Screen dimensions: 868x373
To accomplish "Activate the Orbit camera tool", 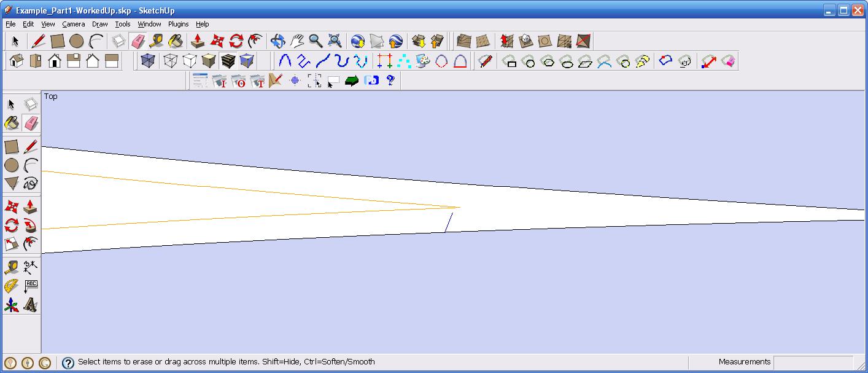I will [277, 41].
